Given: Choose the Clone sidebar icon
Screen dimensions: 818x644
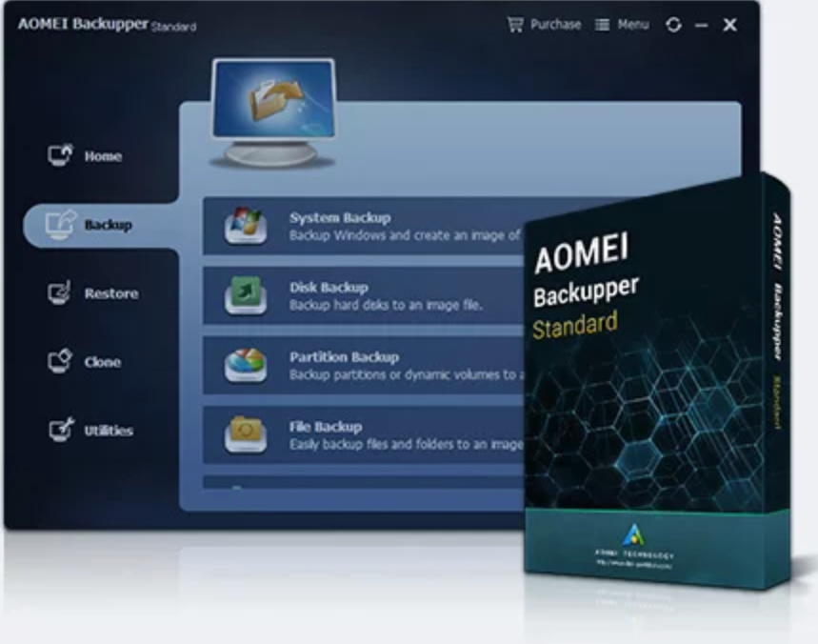Looking at the screenshot, I should click(x=59, y=361).
